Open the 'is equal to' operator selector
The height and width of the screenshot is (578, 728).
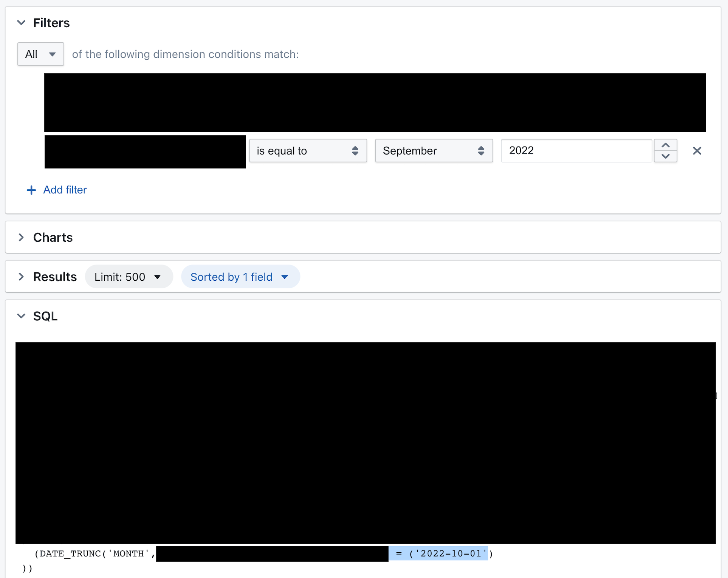click(x=308, y=151)
